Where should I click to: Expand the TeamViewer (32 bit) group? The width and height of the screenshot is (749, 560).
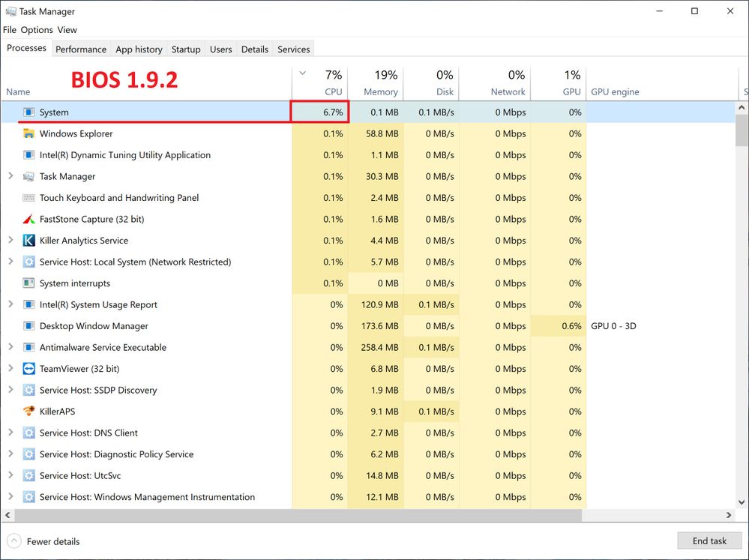[x=10, y=368]
